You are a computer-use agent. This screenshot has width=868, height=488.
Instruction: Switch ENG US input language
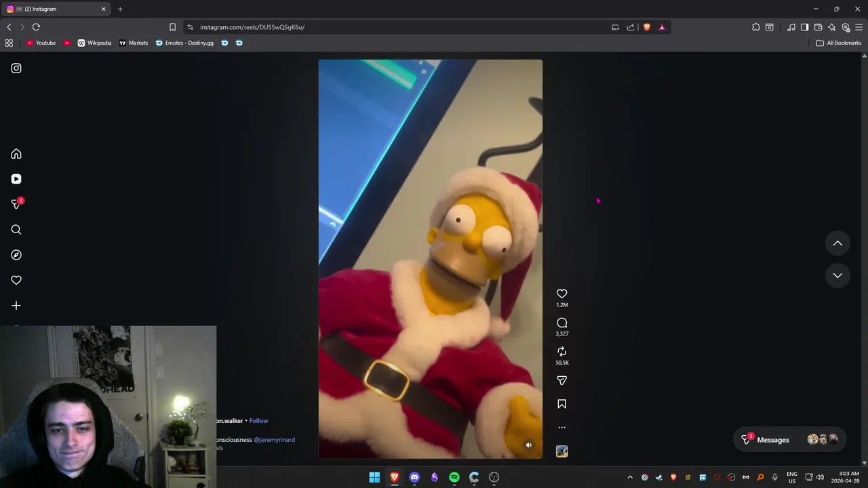pos(792,477)
